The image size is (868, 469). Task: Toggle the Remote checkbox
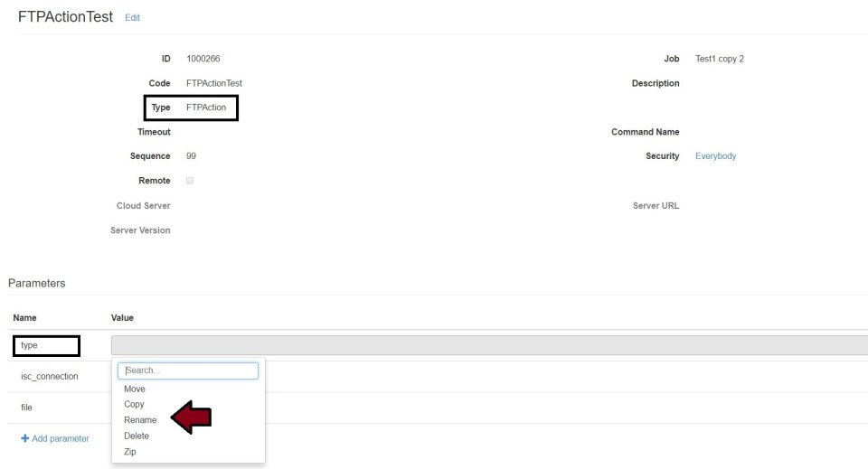coord(189,181)
